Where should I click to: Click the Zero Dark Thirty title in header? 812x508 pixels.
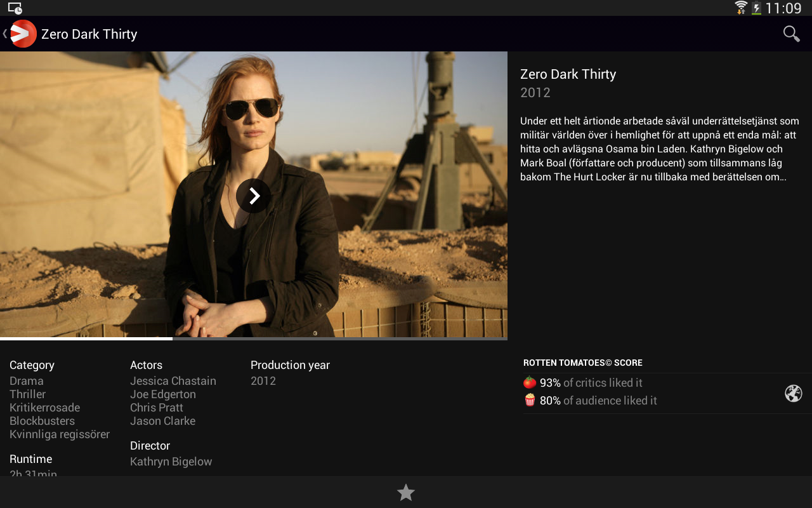click(89, 34)
